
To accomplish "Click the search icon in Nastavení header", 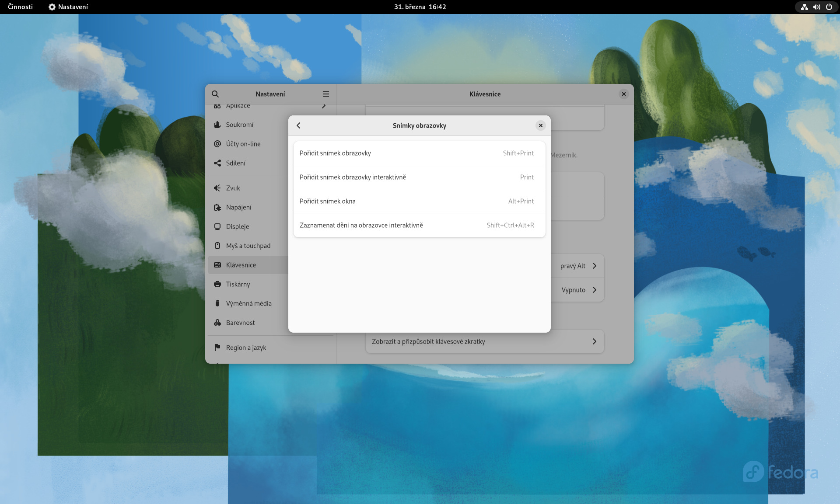I will click(x=215, y=94).
